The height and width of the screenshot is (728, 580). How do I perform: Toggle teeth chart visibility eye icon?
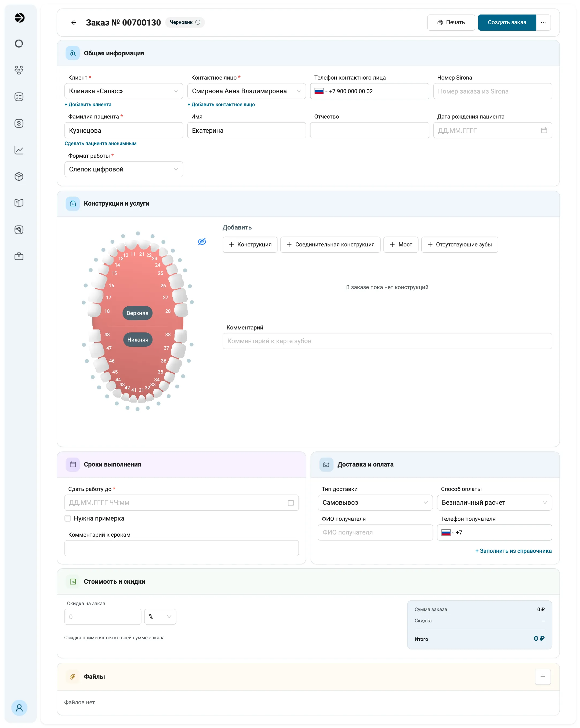[x=202, y=241]
